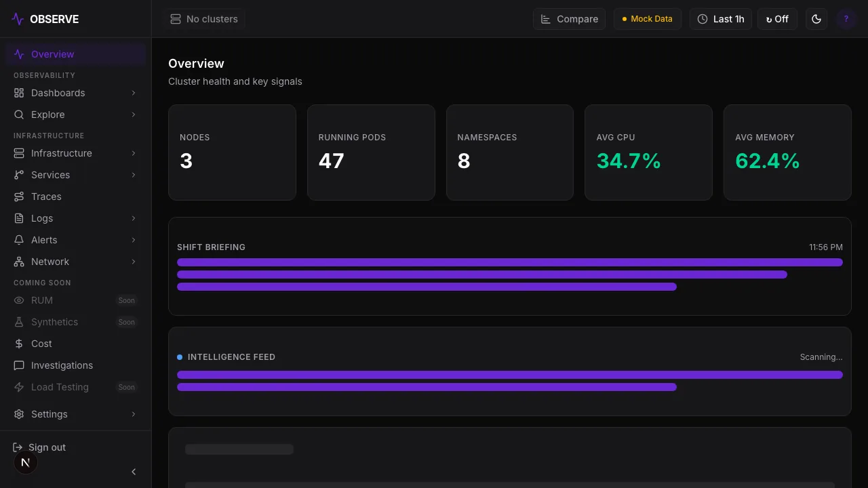Image resolution: width=868 pixels, height=488 pixels.
Task: Expand the Explore submenu chevron
Action: click(x=134, y=115)
